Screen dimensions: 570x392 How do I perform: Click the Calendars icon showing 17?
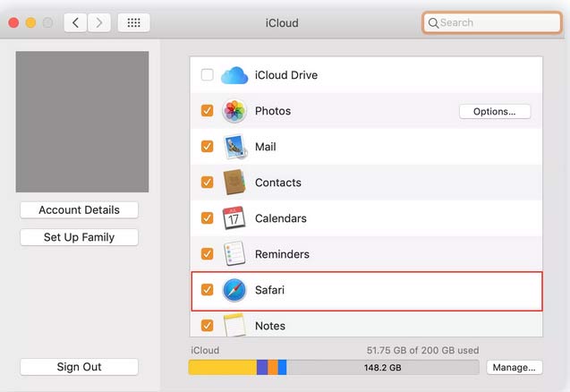point(234,218)
